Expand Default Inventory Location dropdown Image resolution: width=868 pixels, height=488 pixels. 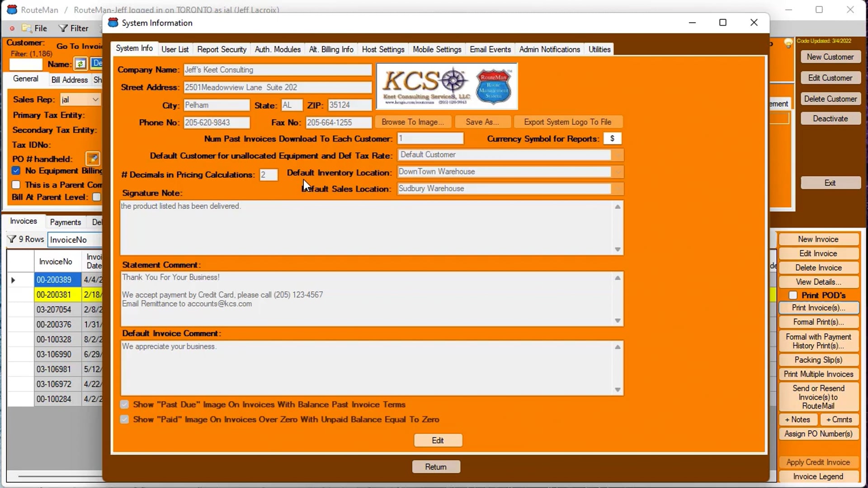coord(618,172)
